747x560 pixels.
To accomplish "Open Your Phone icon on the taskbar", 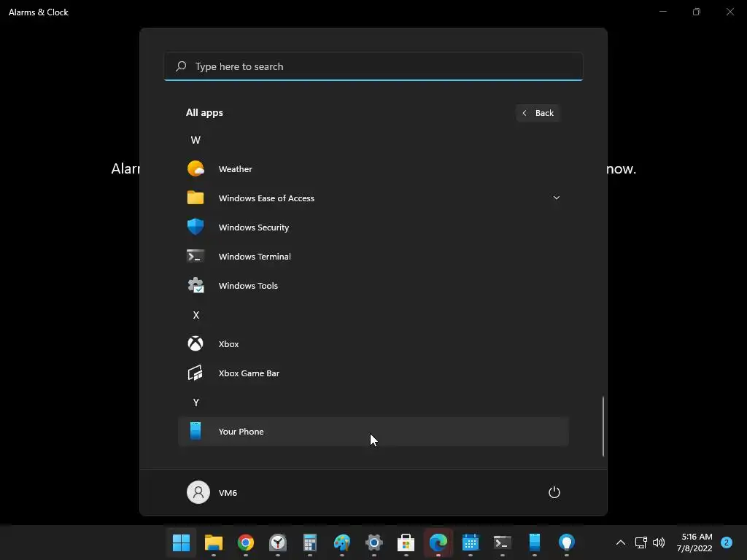I will tap(535, 542).
